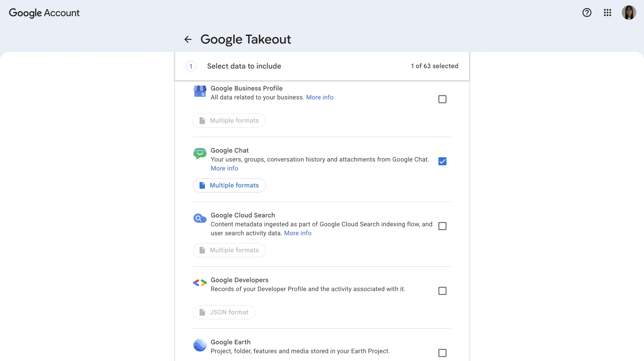Click the Google Chat bubble icon
Viewport: 644px width, 361px height.
200,153
